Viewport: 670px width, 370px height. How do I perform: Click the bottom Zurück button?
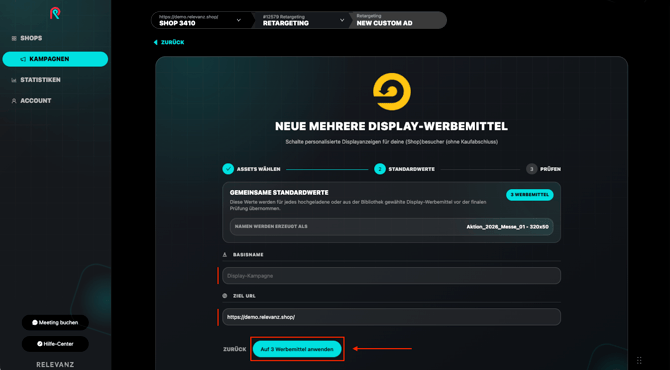pos(235,349)
